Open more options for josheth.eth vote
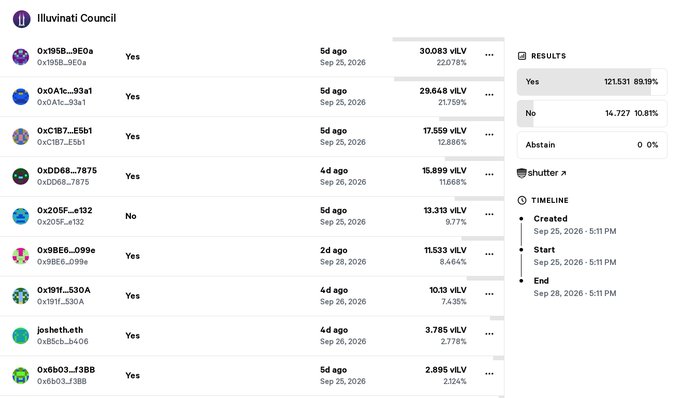The image size is (680, 398). point(489,334)
